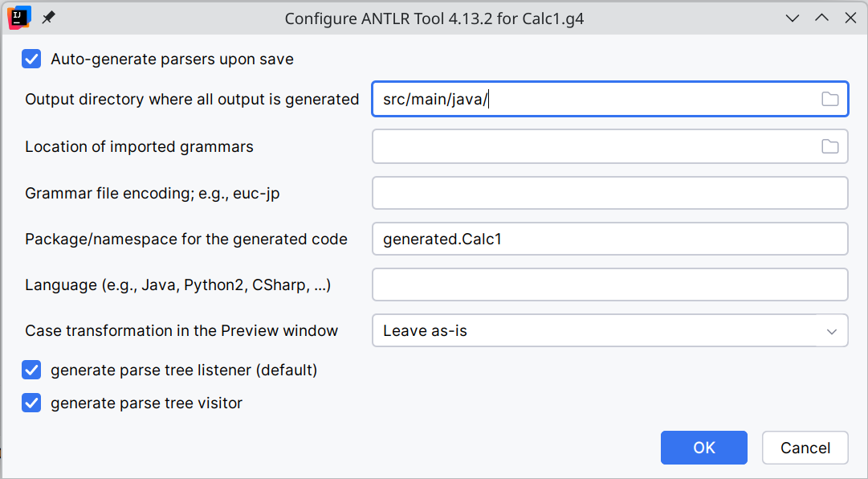Disable auto-generate parsers upon save
Image resolution: width=868 pixels, height=479 pixels.
(x=31, y=59)
